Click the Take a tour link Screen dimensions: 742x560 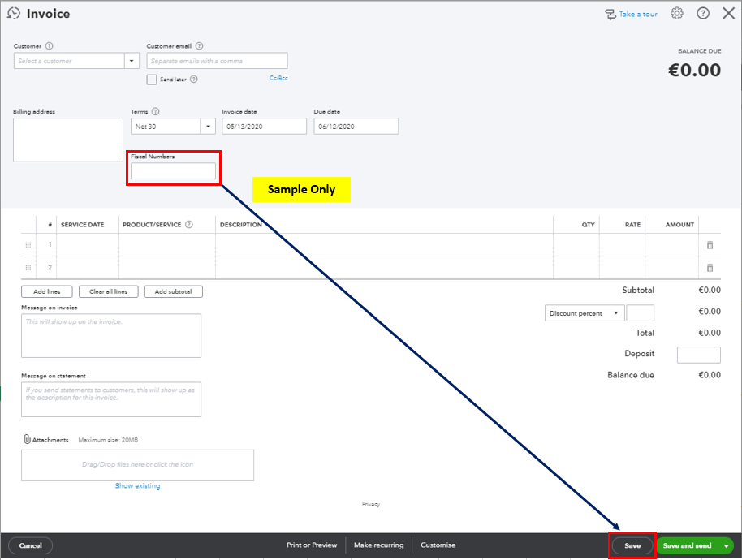click(638, 14)
